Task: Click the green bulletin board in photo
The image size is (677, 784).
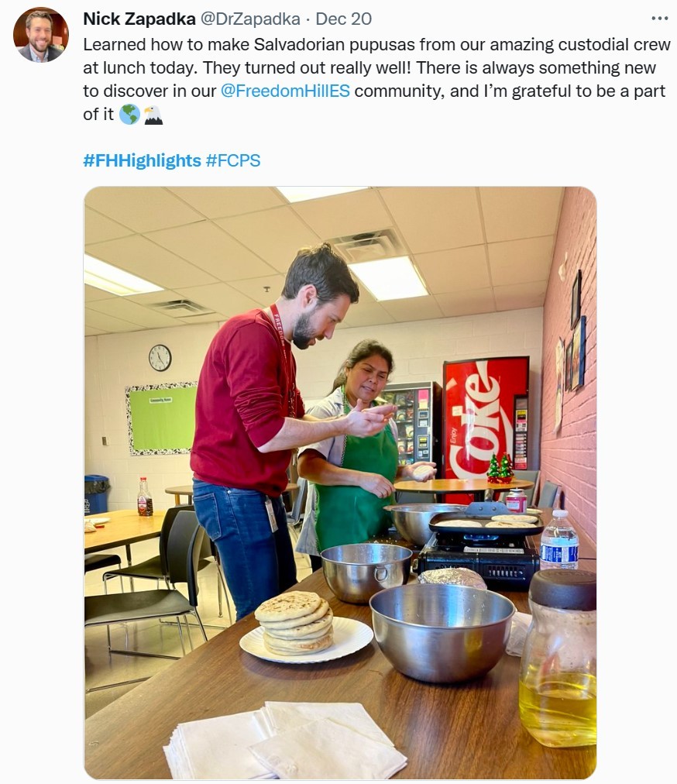Action: [161, 418]
